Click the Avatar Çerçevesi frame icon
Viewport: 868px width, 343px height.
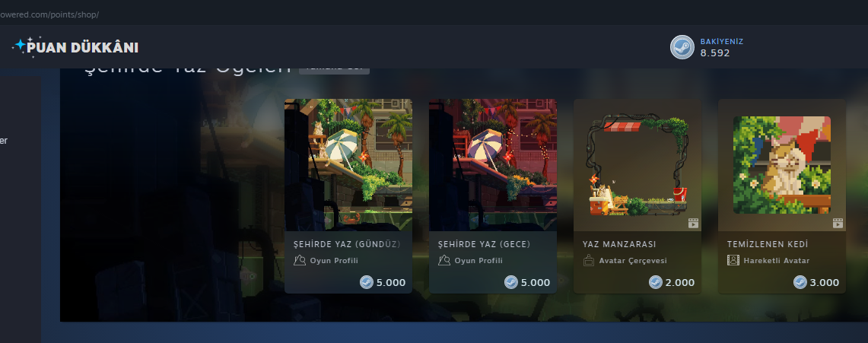[x=589, y=261]
